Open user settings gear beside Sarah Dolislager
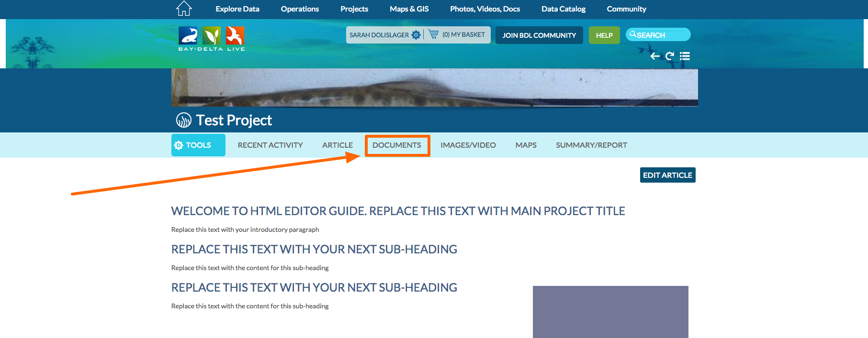The image size is (868, 338). point(416,35)
